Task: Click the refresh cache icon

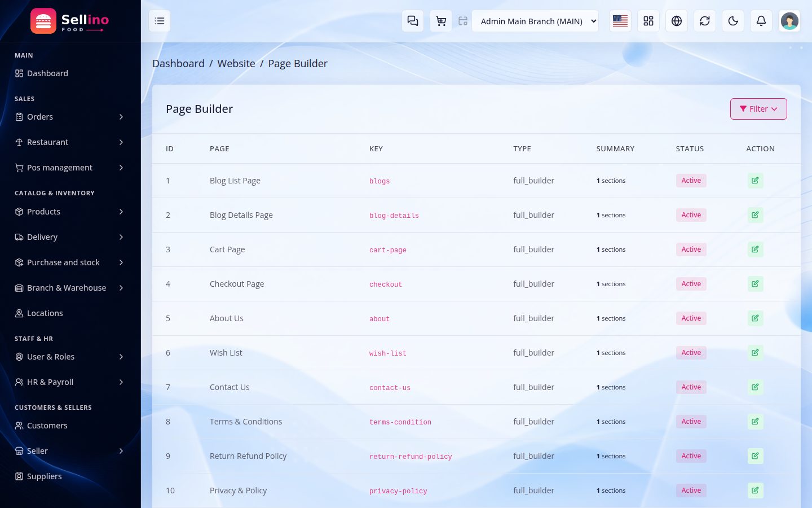Action: tap(705, 21)
